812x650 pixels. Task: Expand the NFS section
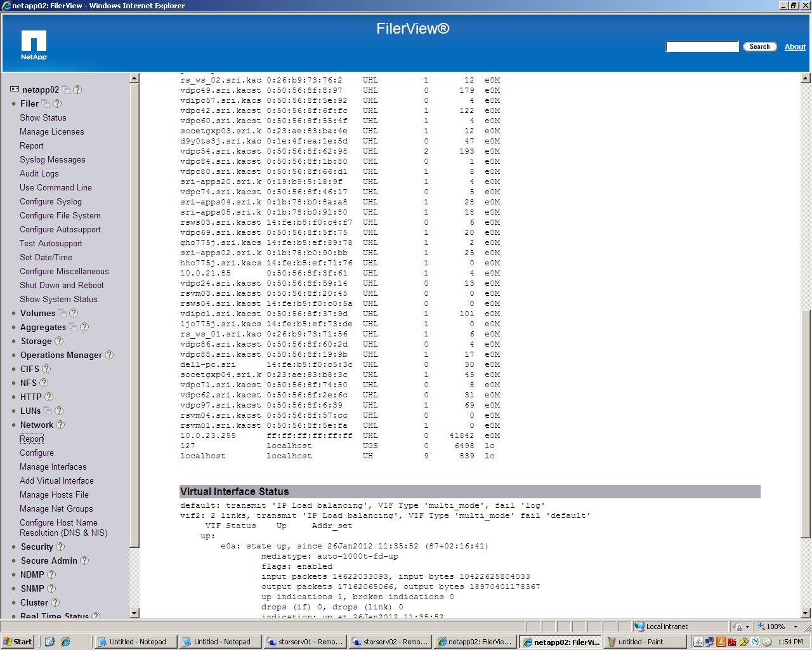point(29,383)
